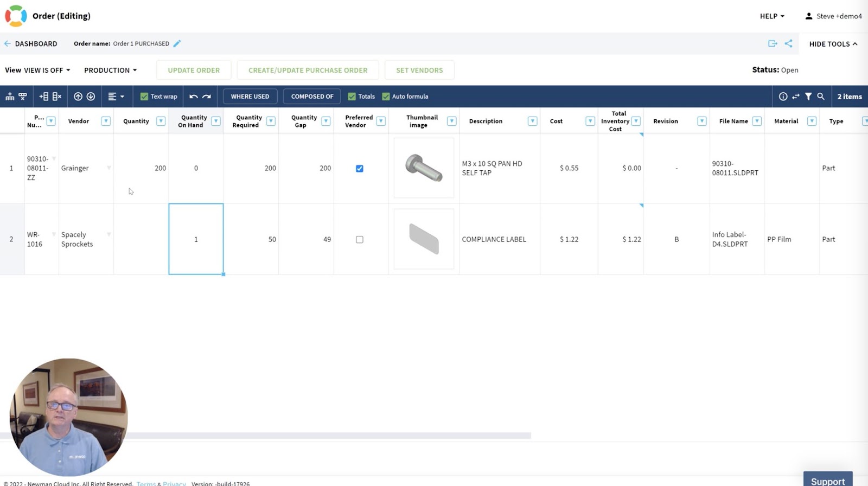The width and height of the screenshot is (868, 486).
Task: Click CREATE/UPDATE PURCHASE ORDER button
Action: pyautogui.click(x=308, y=70)
